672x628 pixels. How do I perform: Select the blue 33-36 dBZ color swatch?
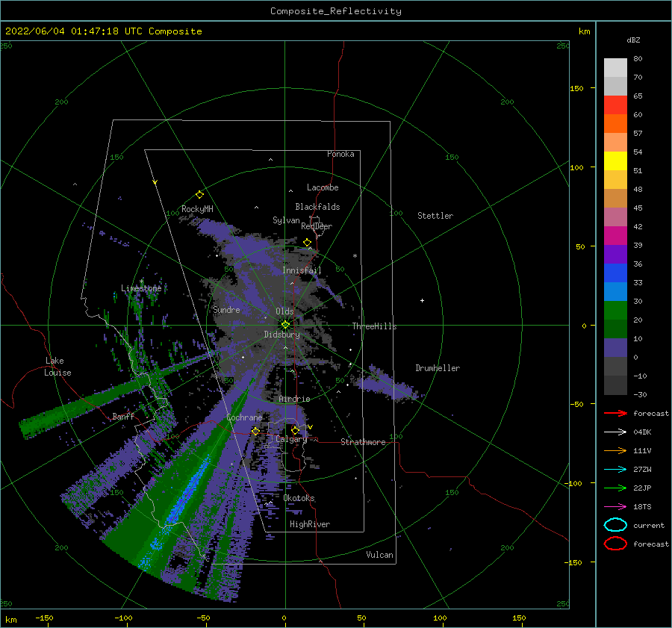click(x=615, y=273)
